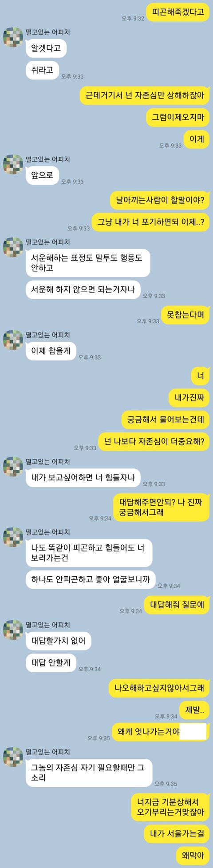
Task: Select the 하나도 안피곤하고 좋아 얼굴보니까 bubble
Action: point(91,579)
